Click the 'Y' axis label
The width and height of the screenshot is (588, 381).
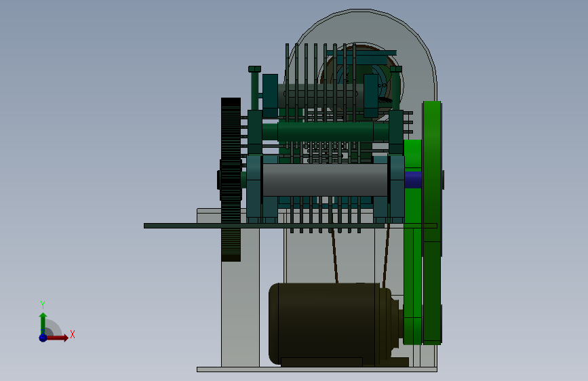tap(43, 305)
